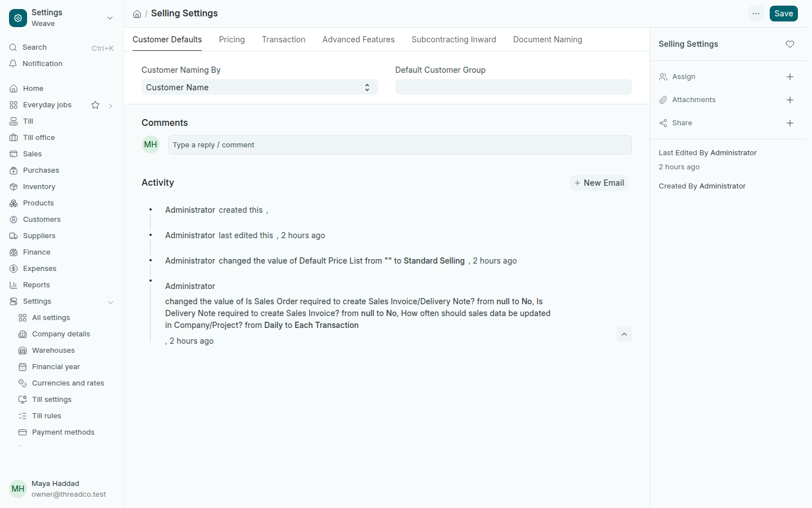The image size is (812, 508).
Task: Open Company details settings
Action: (x=66, y=334)
